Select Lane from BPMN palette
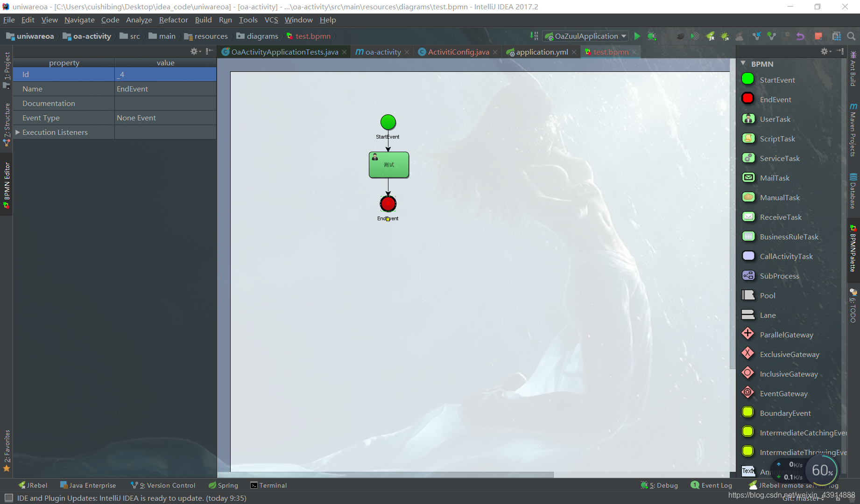 [759, 315]
